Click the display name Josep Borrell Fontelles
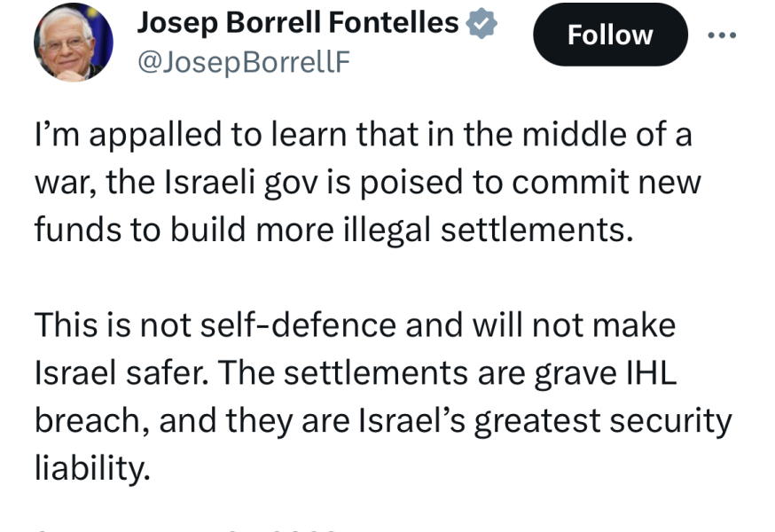The width and height of the screenshot is (775, 532). coord(298,23)
